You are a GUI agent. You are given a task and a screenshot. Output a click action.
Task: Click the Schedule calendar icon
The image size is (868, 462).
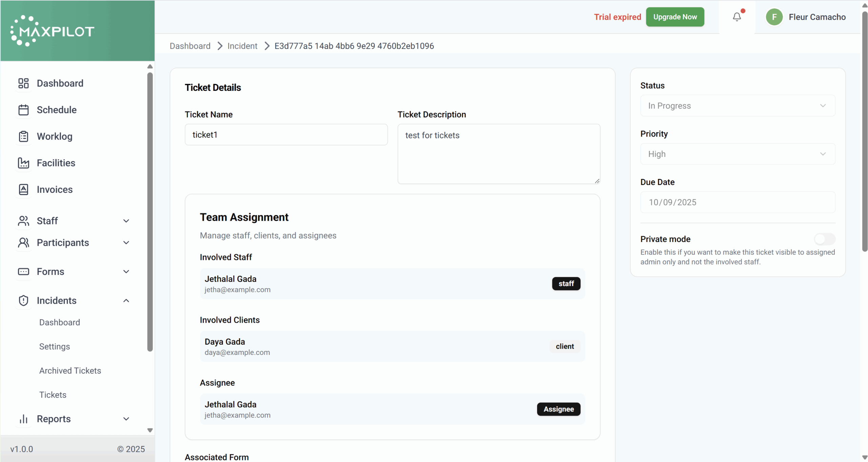(x=23, y=110)
